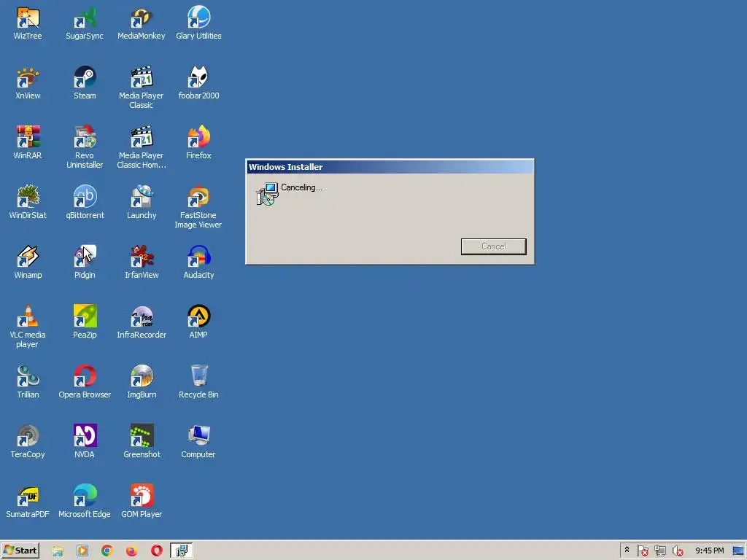Select the Trillian desktop icon
The image size is (747, 560).
click(28, 382)
